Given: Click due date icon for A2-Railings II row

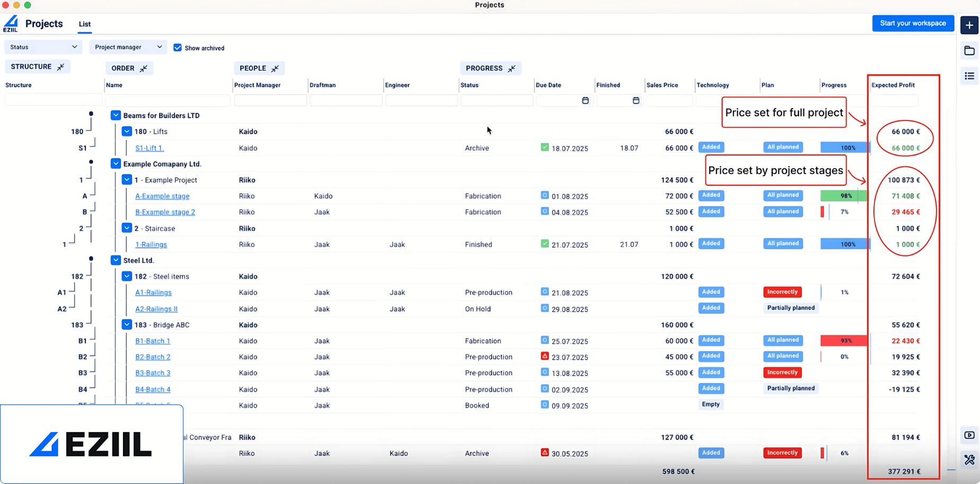Looking at the screenshot, I should [545, 308].
